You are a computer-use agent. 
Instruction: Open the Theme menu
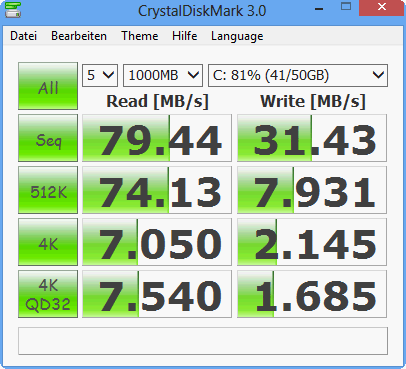(x=140, y=36)
